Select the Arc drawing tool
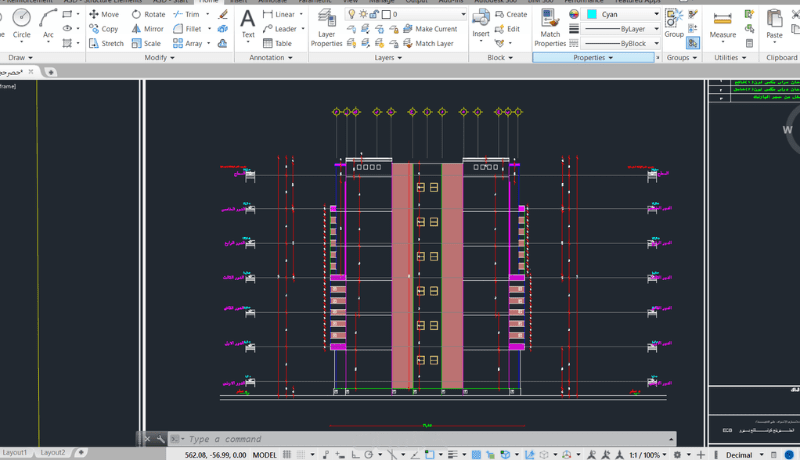 coord(48,23)
